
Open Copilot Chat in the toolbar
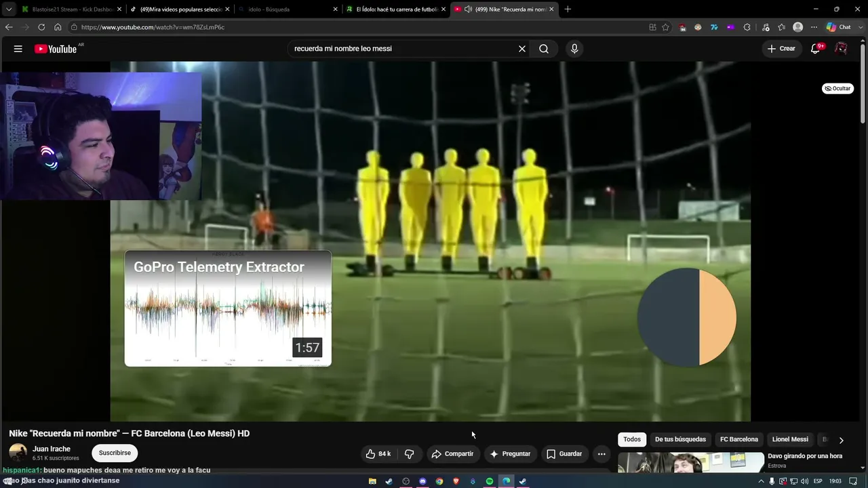(x=838, y=27)
